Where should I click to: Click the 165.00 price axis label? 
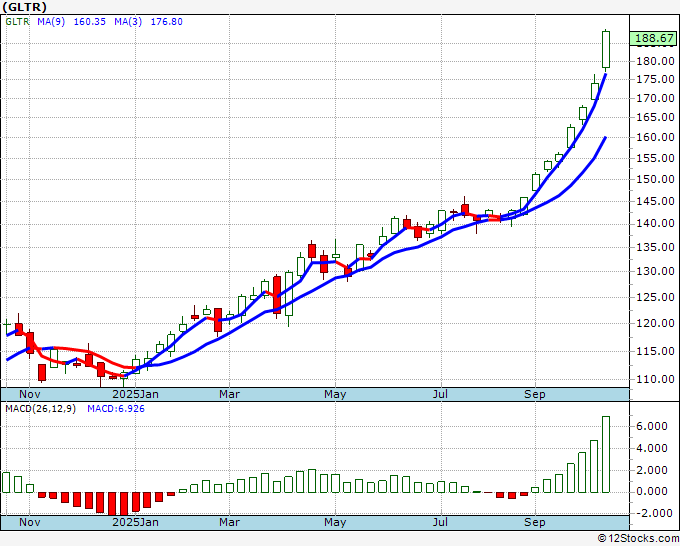click(655, 117)
